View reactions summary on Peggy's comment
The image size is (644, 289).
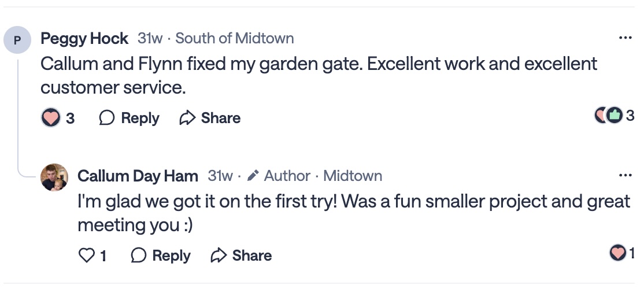pos(614,116)
